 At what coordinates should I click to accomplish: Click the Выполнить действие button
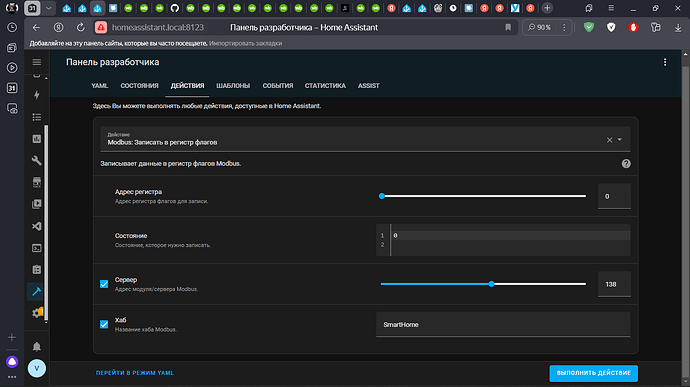[x=593, y=373]
